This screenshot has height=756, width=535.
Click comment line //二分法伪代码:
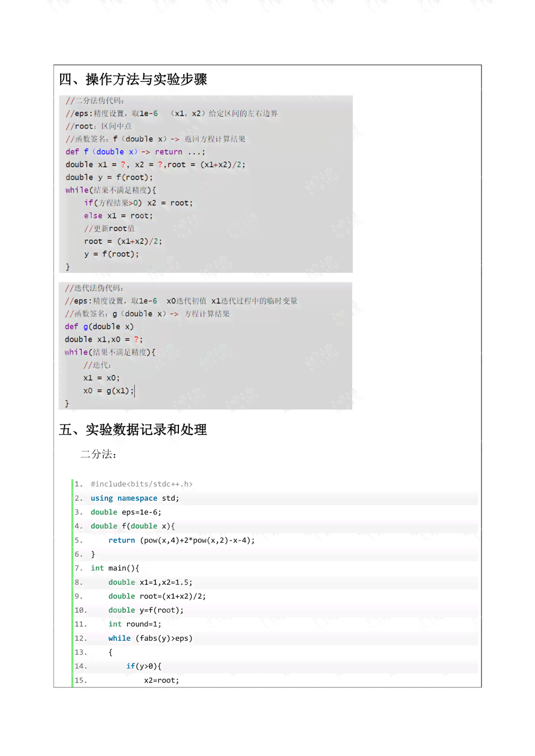coord(95,100)
